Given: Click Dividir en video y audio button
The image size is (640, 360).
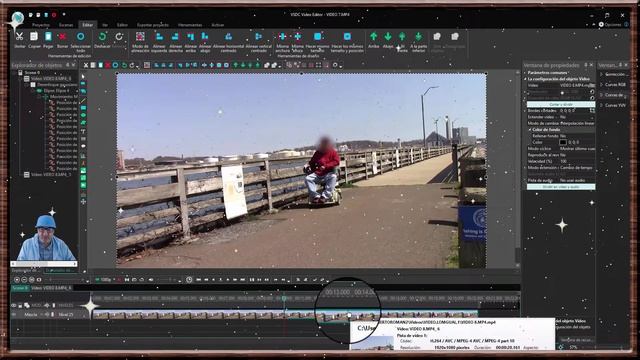Looking at the screenshot, I should [560, 187].
